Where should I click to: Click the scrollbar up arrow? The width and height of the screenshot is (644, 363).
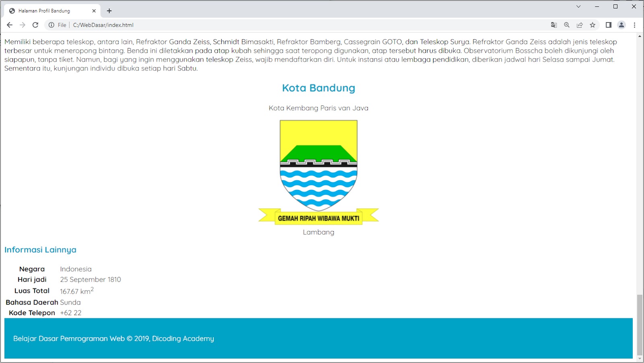click(640, 37)
